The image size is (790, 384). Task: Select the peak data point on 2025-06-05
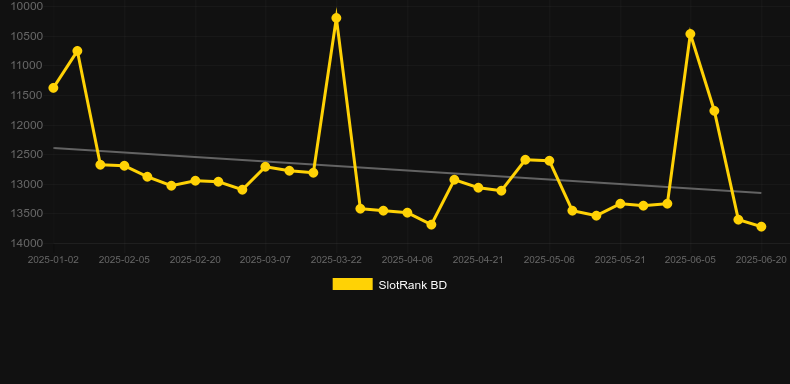tap(690, 34)
